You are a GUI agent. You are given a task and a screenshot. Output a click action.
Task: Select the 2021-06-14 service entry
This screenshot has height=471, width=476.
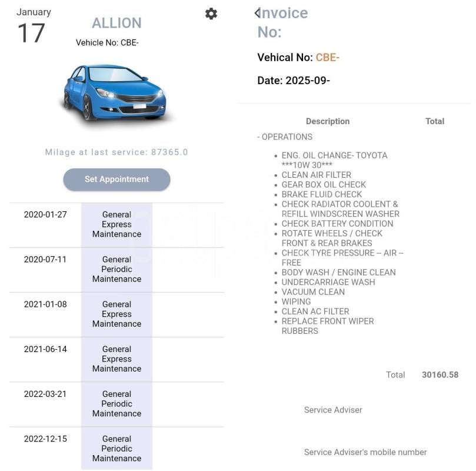tap(116, 359)
